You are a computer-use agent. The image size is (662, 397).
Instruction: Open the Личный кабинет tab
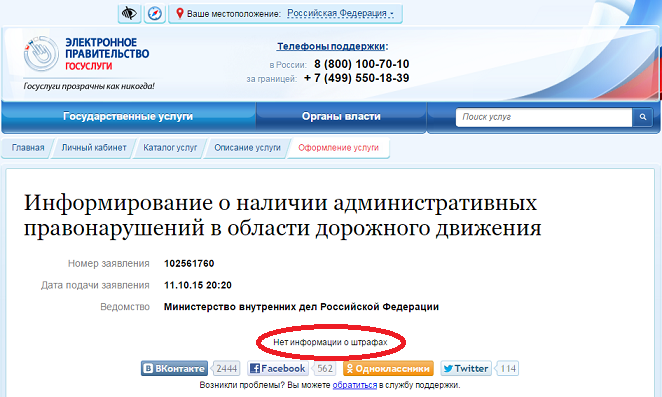pyautogui.click(x=94, y=148)
